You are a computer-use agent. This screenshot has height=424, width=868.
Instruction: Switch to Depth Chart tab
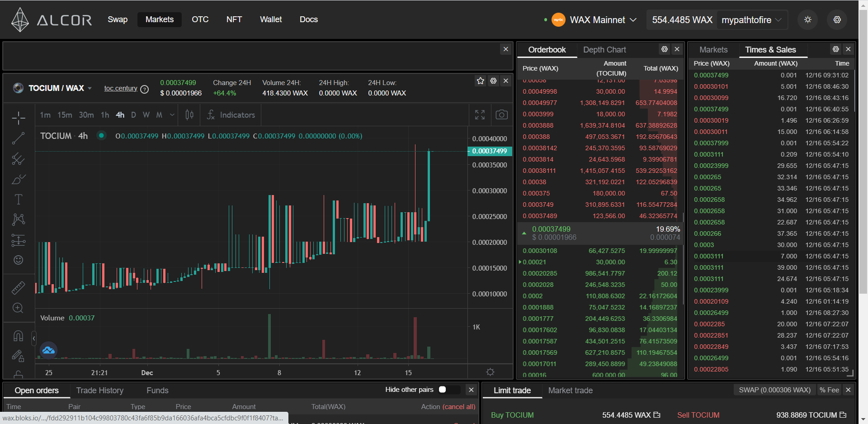pyautogui.click(x=604, y=50)
